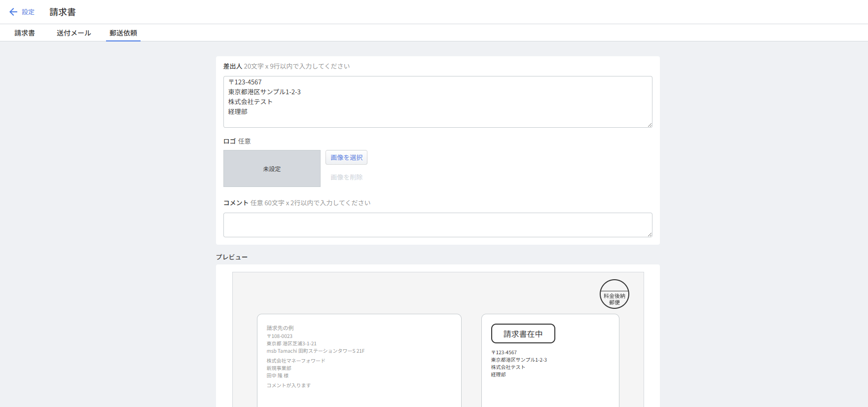Switch to the 請求書 tab

point(25,33)
